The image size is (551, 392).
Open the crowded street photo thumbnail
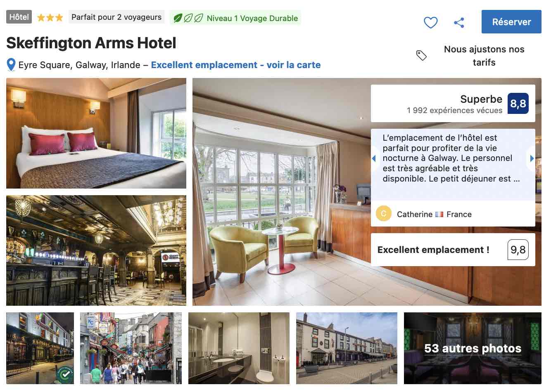coord(131,348)
